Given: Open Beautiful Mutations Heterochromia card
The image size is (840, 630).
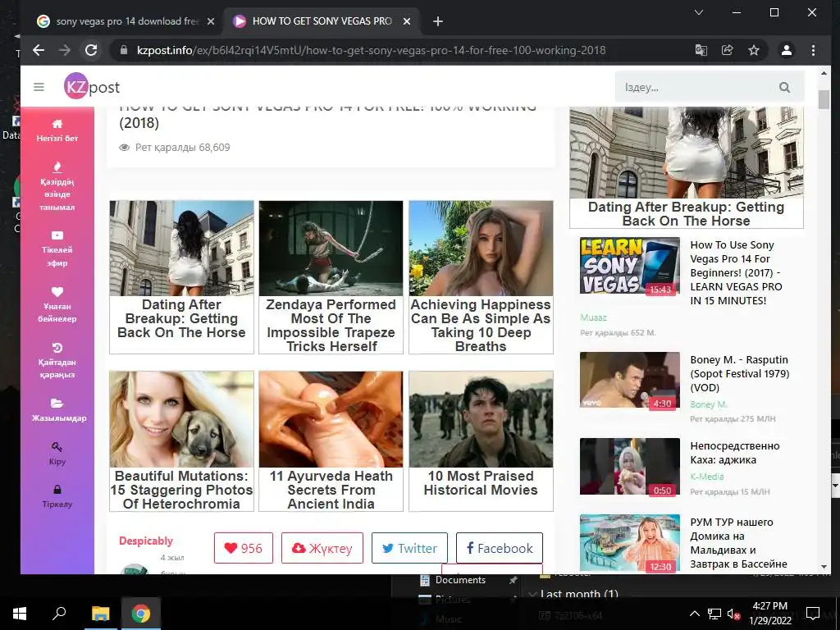Looking at the screenshot, I should 181,441.
